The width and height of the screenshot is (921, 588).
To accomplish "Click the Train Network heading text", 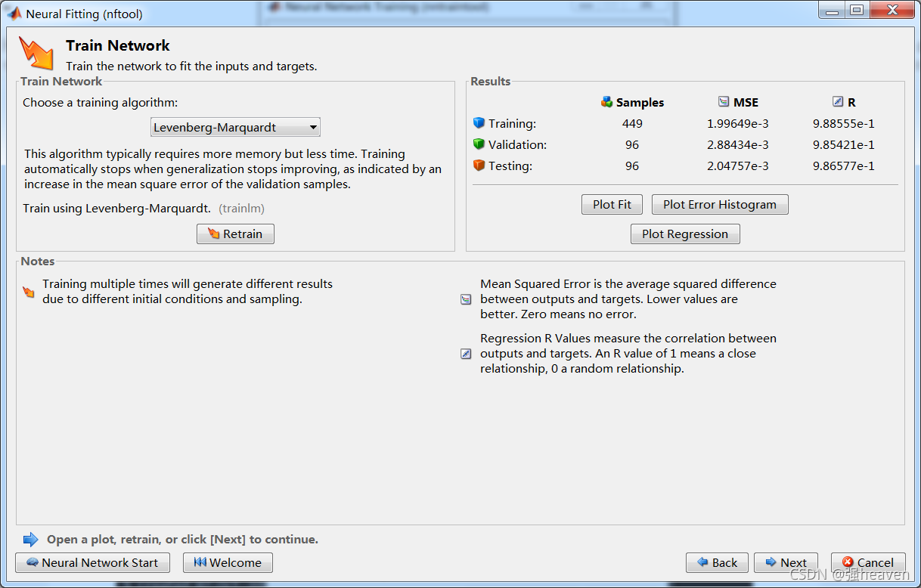I will pyautogui.click(x=118, y=45).
